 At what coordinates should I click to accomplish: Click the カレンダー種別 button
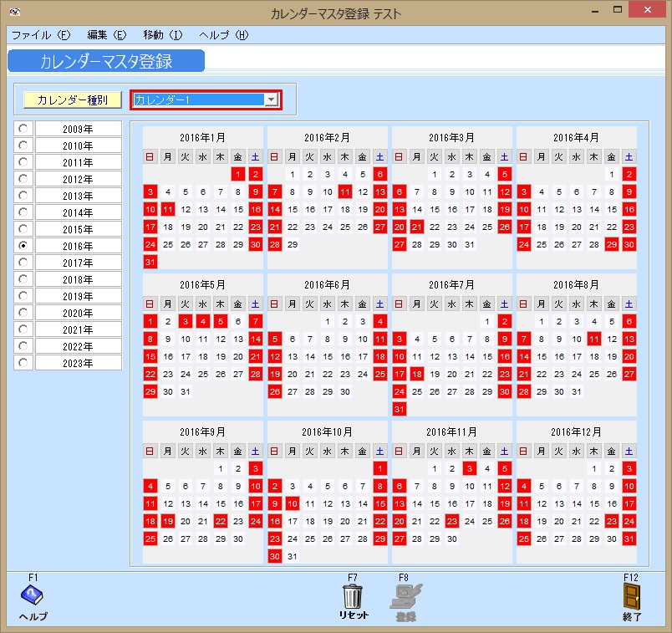click(73, 100)
